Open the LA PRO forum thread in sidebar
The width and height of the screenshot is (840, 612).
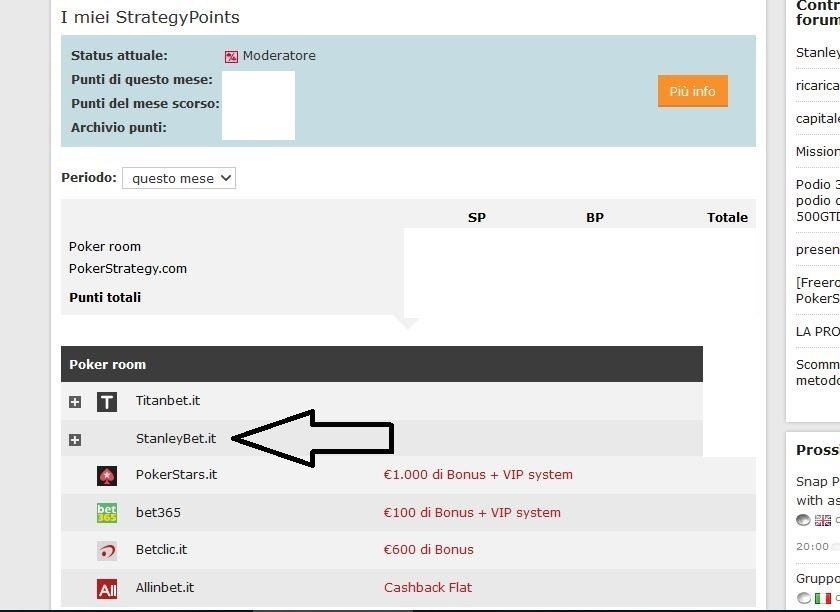[818, 332]
